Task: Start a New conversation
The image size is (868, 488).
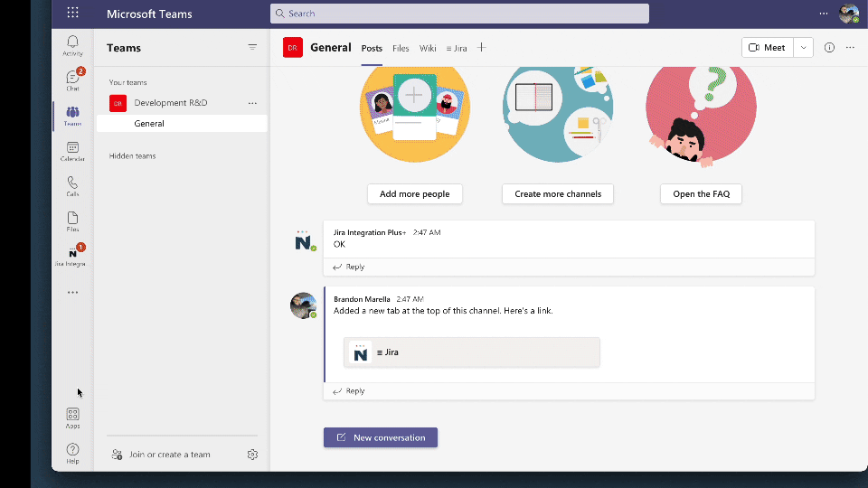Action: [x=381, y=437]
